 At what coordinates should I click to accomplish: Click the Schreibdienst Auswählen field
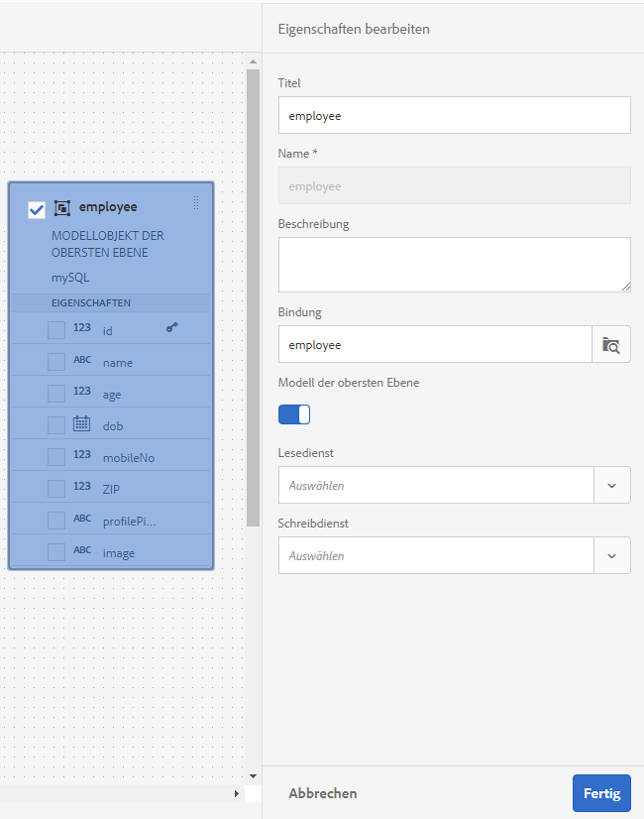(x=436, y=555)
